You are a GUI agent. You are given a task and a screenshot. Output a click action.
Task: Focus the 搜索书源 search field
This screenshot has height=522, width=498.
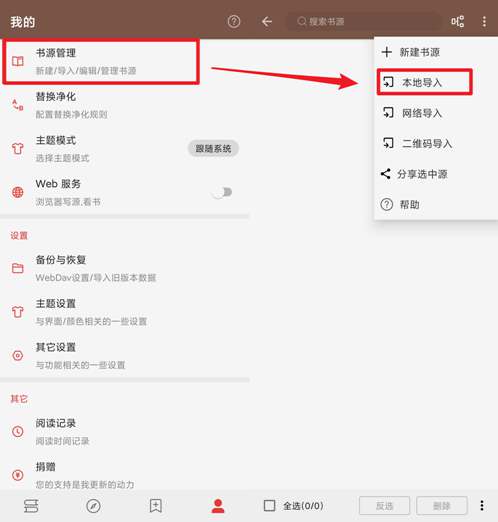tap(363, 22)
